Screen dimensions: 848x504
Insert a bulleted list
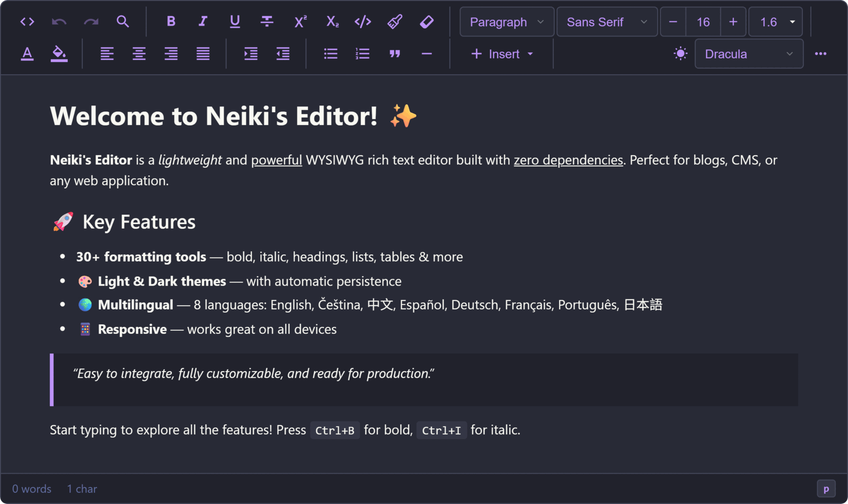(x=331, y=54)
